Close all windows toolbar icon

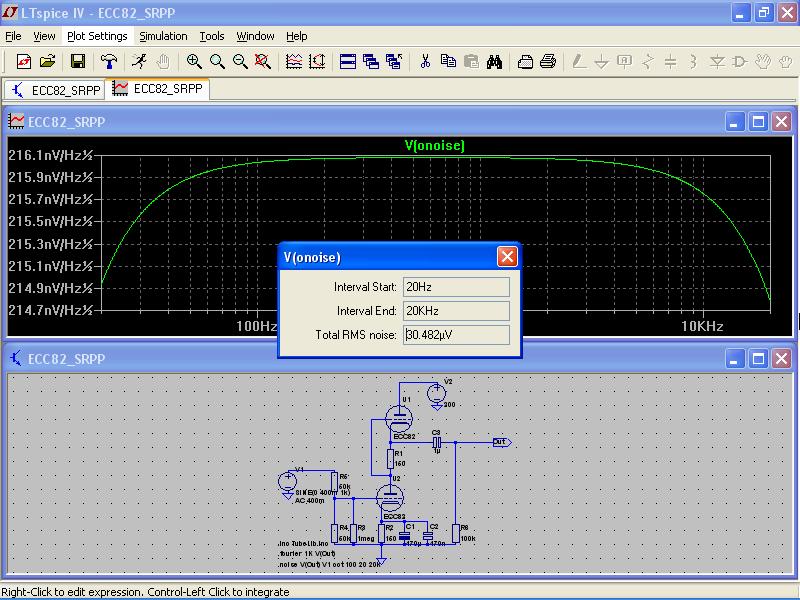[x=394, y=62]
